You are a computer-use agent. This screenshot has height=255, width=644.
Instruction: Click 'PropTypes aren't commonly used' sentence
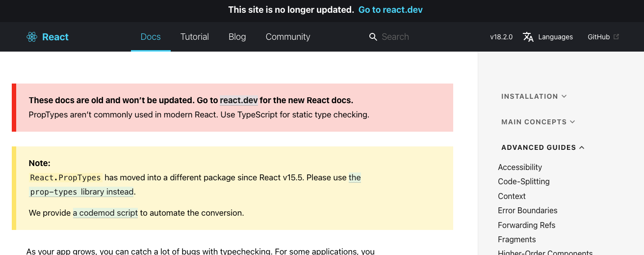[x=199, y=115]
